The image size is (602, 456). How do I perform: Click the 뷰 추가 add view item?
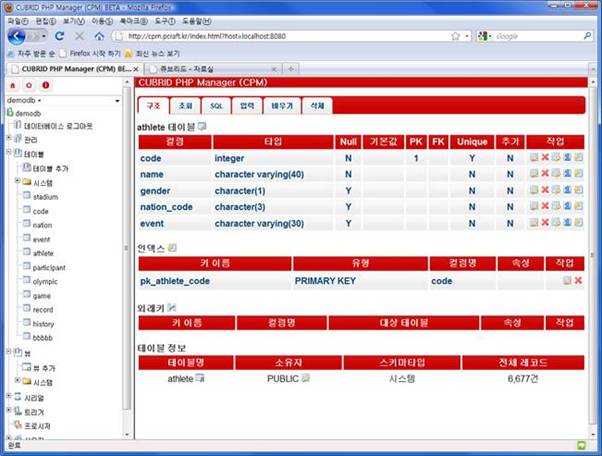click(x=44, y=368)
